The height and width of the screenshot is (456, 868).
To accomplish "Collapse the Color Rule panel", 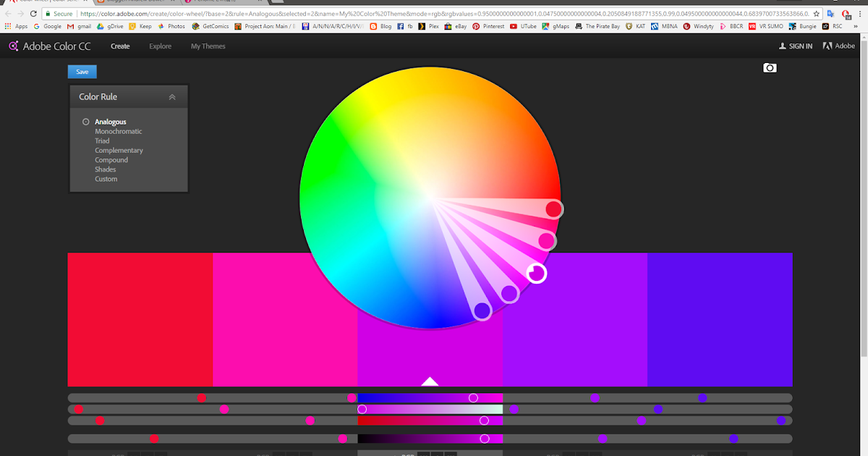I will pyautogui.click(x=172, y=96).
